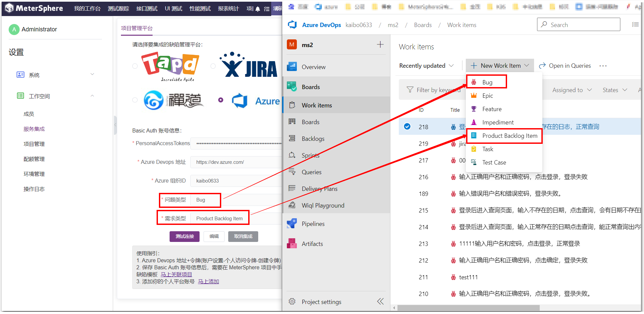Click the 测试连接 button
Viewport: 644px width, 314px height.
click(184, 236)
